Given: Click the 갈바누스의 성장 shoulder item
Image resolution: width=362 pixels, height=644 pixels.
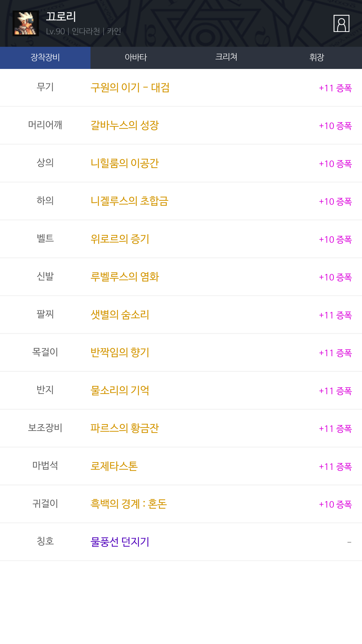Looking at the screenshot, I should pos(125,126).
